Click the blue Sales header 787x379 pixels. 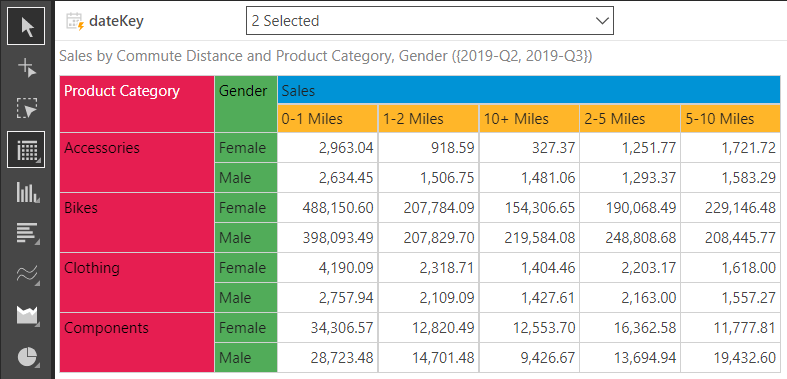tap(529, 90)
